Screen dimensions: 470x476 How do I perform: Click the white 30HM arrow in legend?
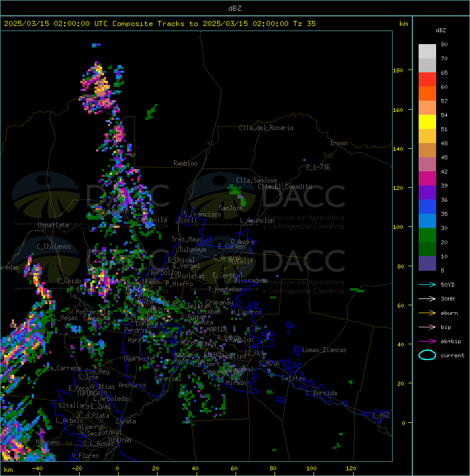427,298
